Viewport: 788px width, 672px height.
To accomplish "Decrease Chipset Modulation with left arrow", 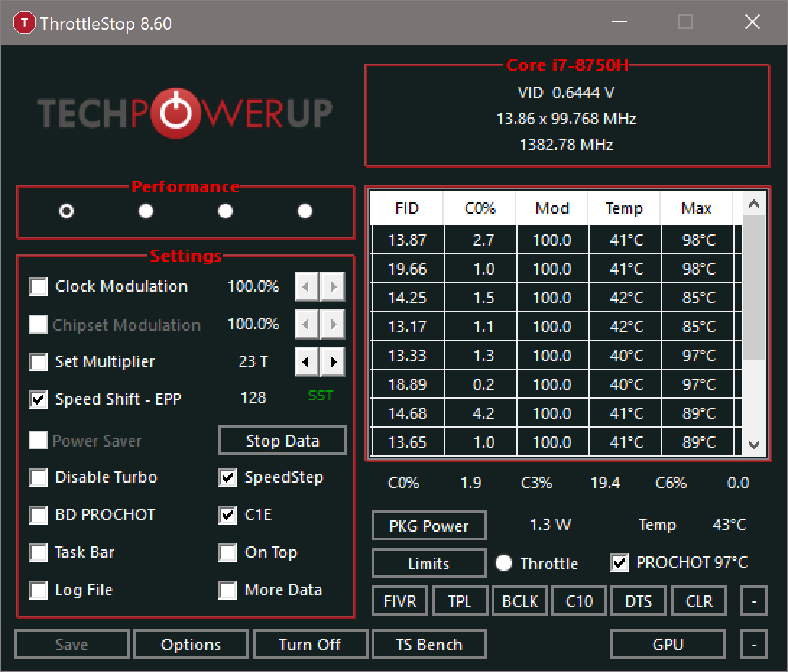I will [x=307, y=324].
